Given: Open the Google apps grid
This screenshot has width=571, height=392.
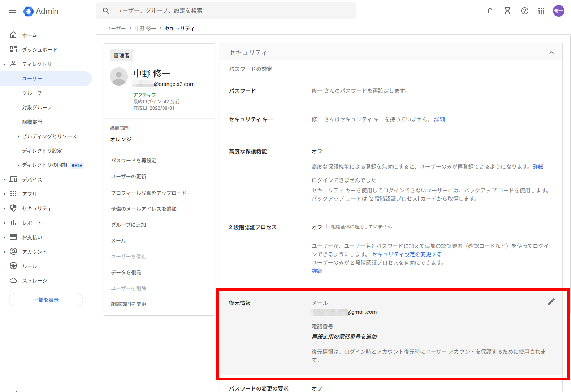Looking at the screenshot, I should pos(541,11).
